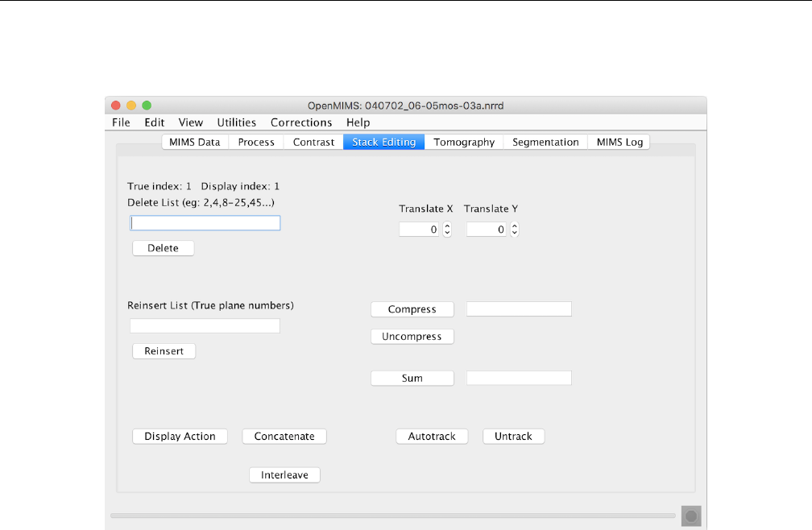Focus the Translate Y number field

[x=487, y=230]
